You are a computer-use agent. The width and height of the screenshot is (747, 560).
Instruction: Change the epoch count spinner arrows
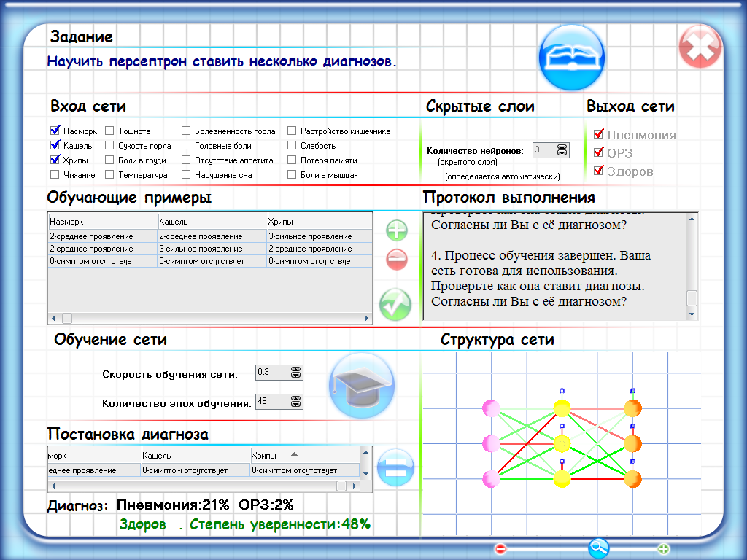[x=295, y=402]
